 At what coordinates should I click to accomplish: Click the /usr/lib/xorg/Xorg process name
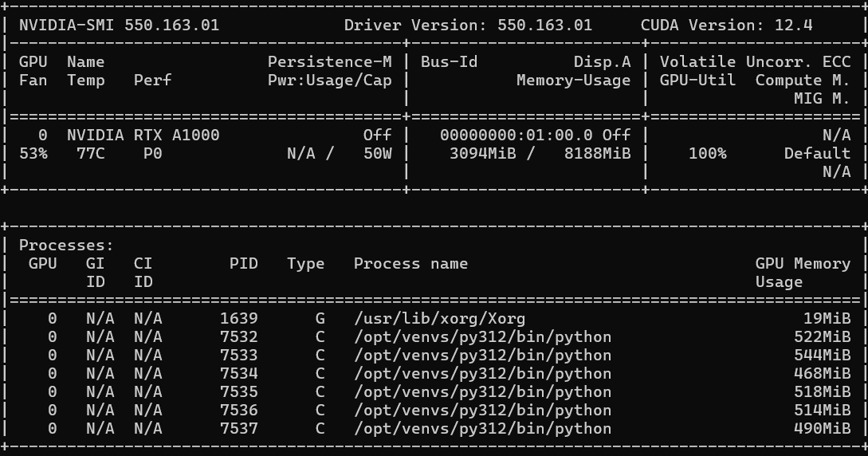pos(439,318)
